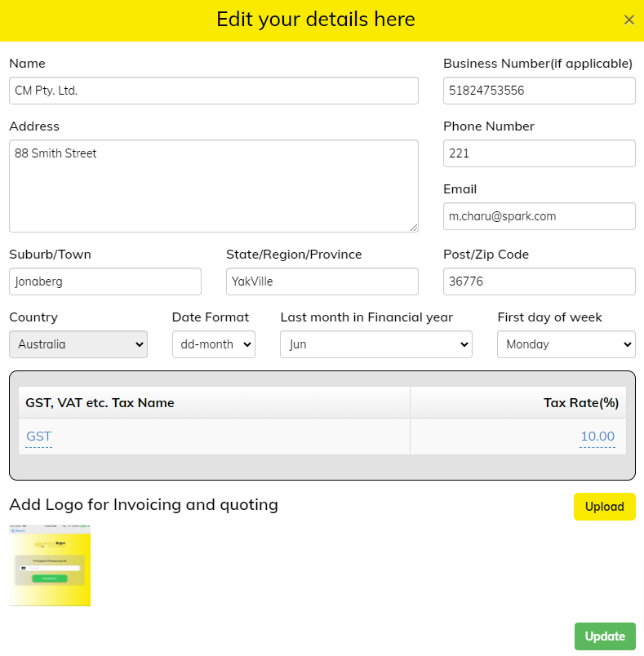This screenshot has height=656, width=644.
Task: Click the Tax Rate(%) column header
Action: point(580,402)
